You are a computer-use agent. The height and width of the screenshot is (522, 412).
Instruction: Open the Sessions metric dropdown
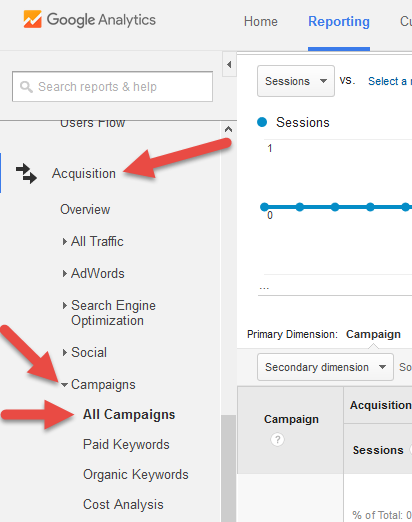coord(296,81)
